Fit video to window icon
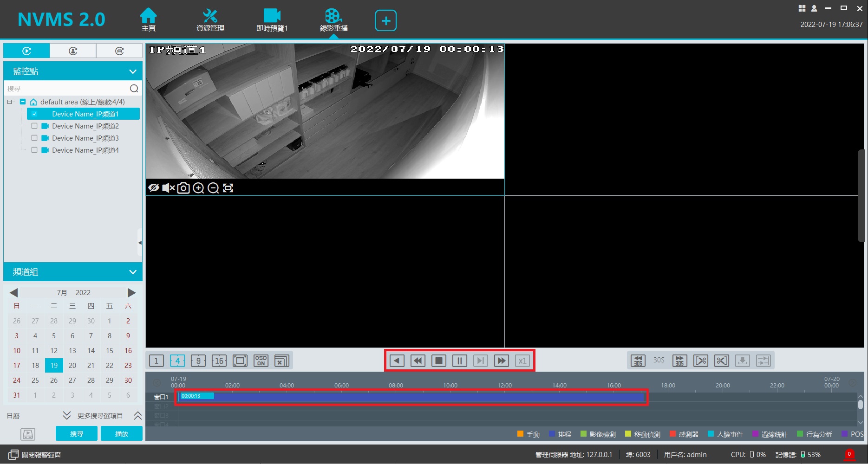Screen dimensions: 868x464 pos(228,188)
